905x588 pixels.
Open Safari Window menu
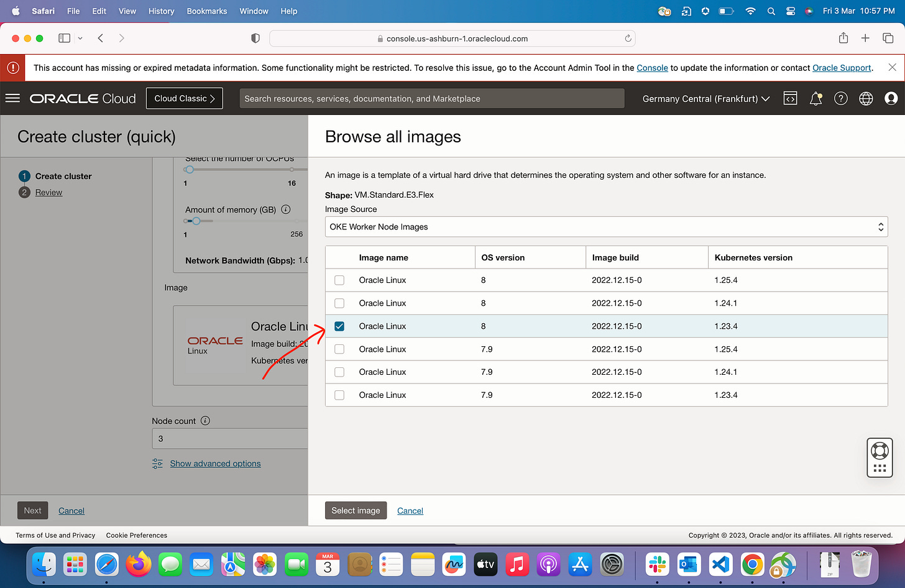click(x=254, y=11)
